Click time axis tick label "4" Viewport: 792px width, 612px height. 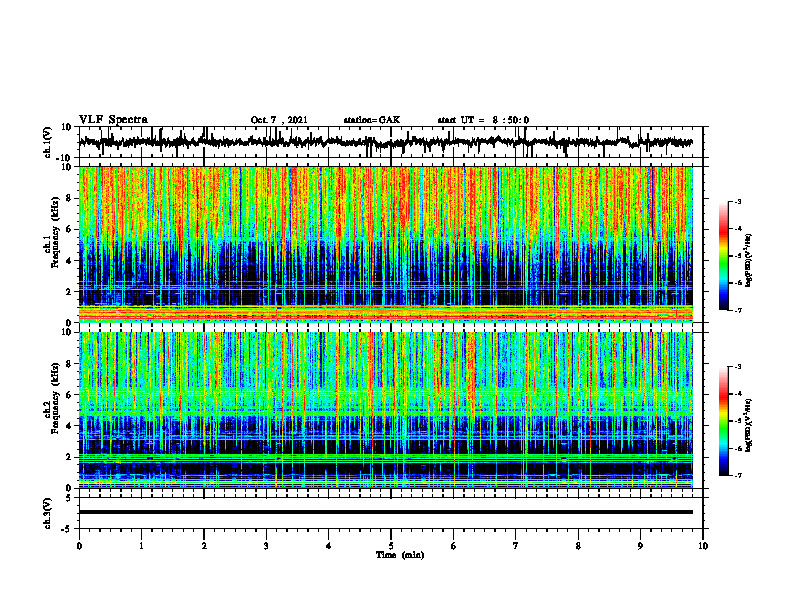point(329,546)
